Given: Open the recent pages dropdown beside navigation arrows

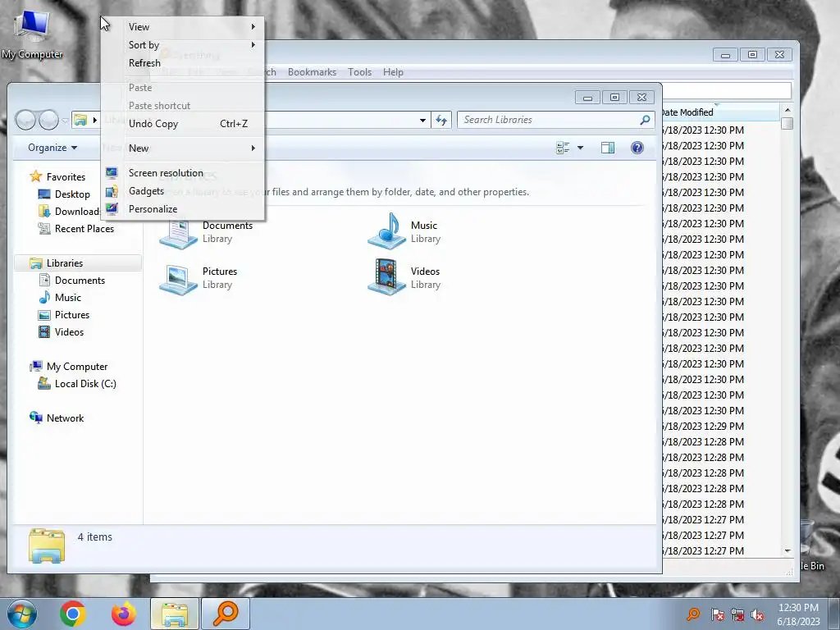Looking at the screenshot, I should 65,121.
